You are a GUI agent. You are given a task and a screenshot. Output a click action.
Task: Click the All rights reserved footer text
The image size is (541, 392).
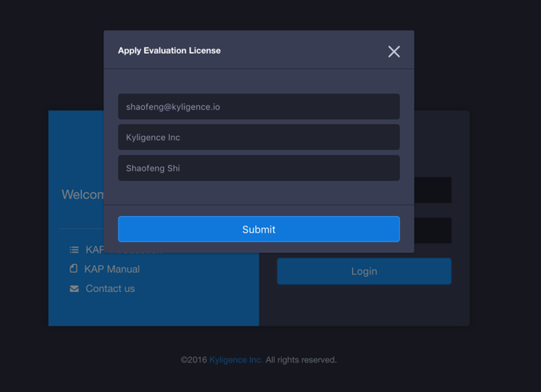point(301,360)
